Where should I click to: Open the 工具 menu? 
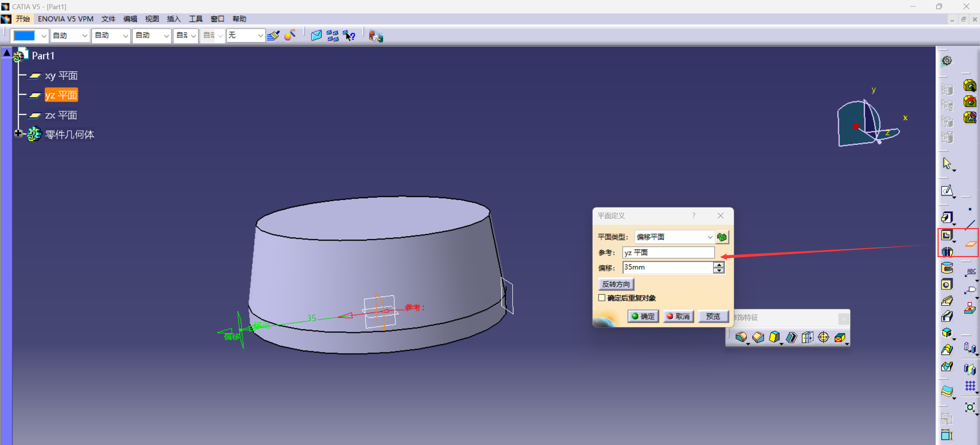click(x=195, y=19)
